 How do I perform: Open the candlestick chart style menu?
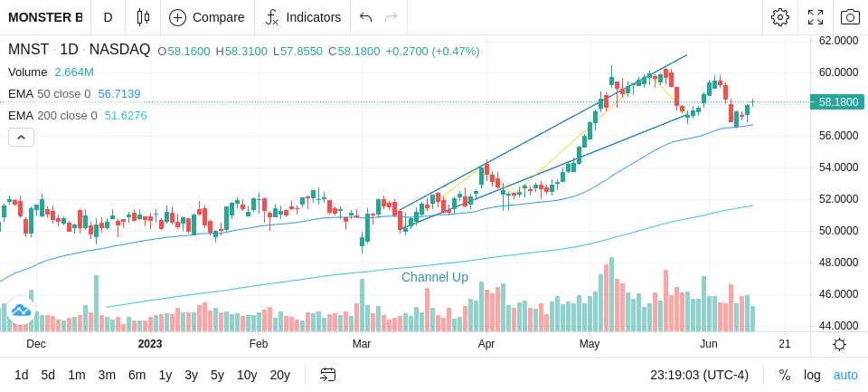(x=143, y=17)
